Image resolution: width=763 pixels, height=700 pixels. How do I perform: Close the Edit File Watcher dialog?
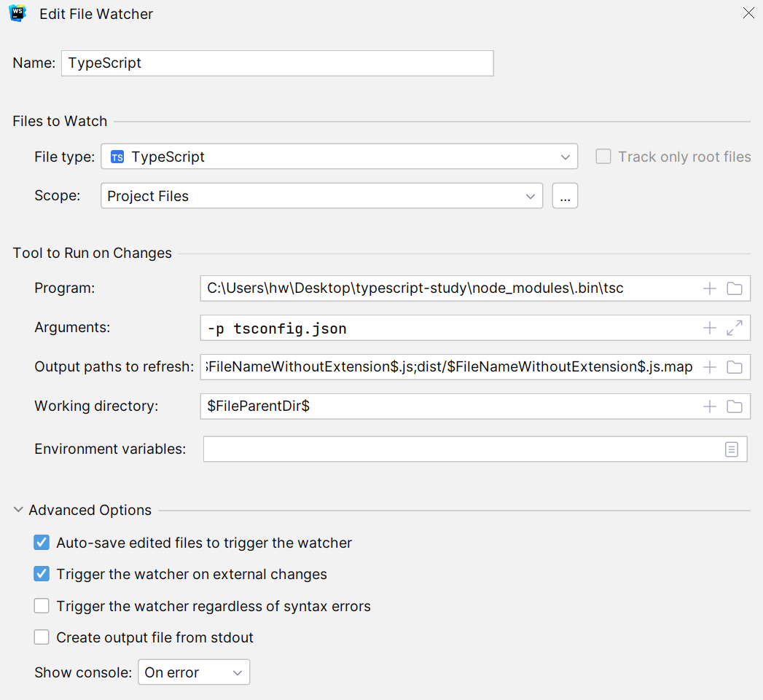(x=748, y=12)
